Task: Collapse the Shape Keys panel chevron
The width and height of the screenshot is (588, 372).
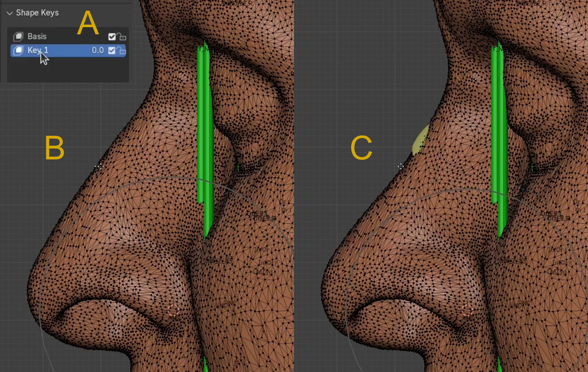Action: 9,13
